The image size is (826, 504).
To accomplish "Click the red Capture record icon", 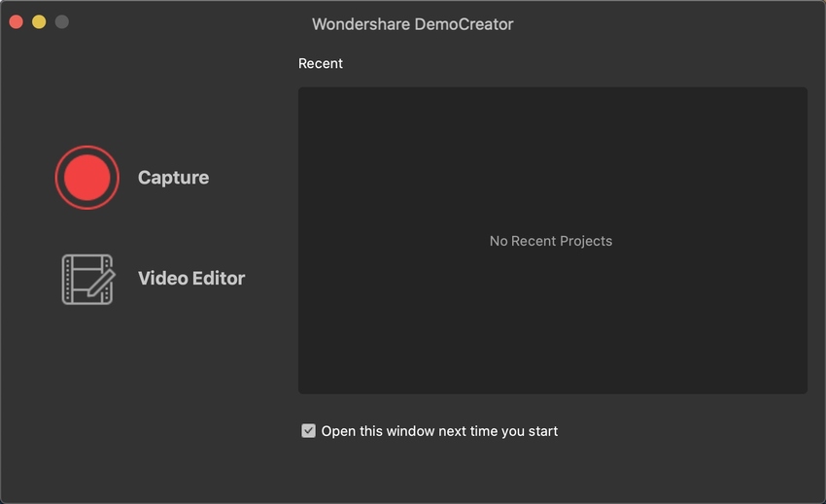I will (x=86, y=178).
